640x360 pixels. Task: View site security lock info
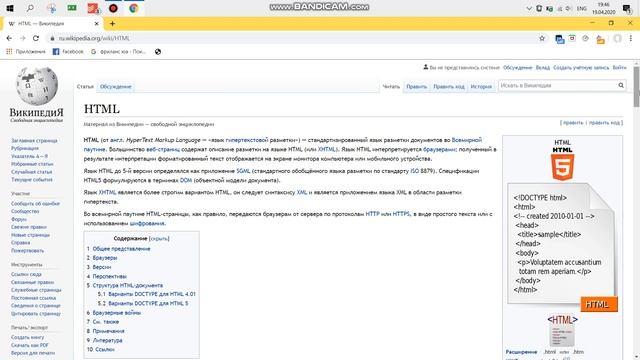coord(52,38)
